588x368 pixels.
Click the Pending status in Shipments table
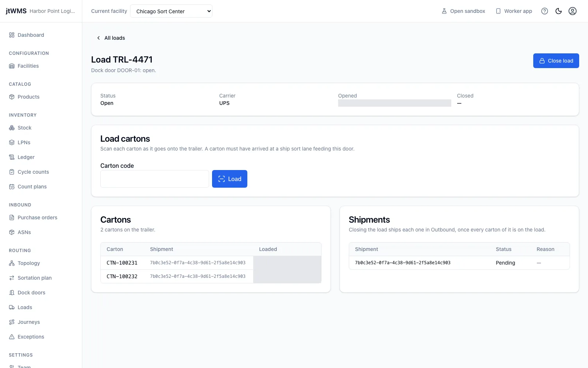505,263
